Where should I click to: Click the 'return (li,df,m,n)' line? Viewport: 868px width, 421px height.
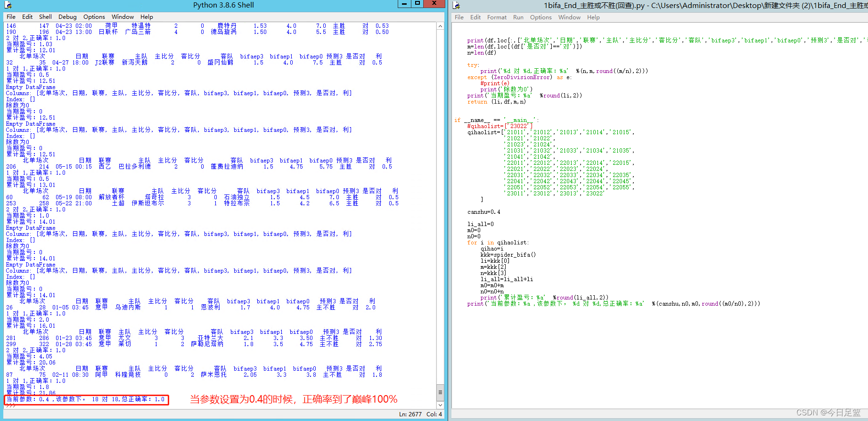pos(497,102)
